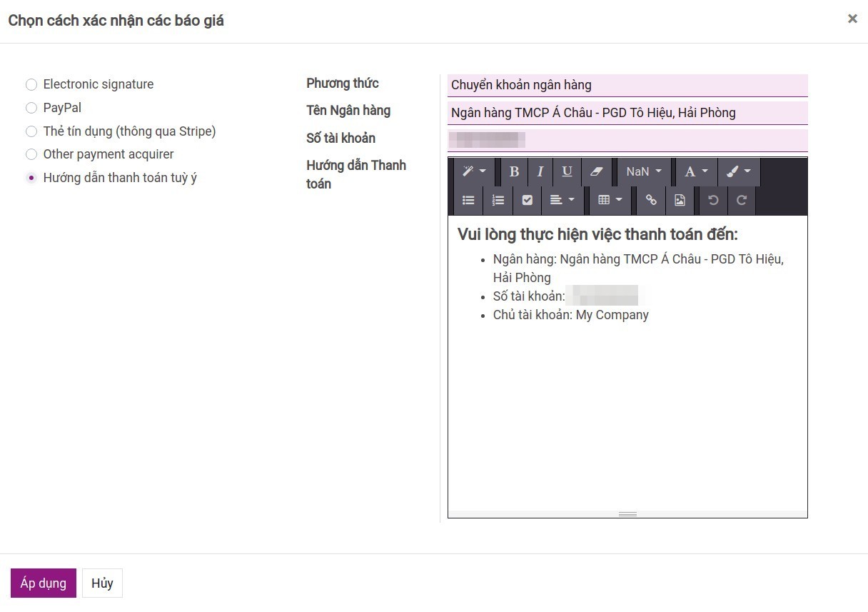Undo the last editor change
868x612 pixels.
pyautogui.click(x=713, y=201)
